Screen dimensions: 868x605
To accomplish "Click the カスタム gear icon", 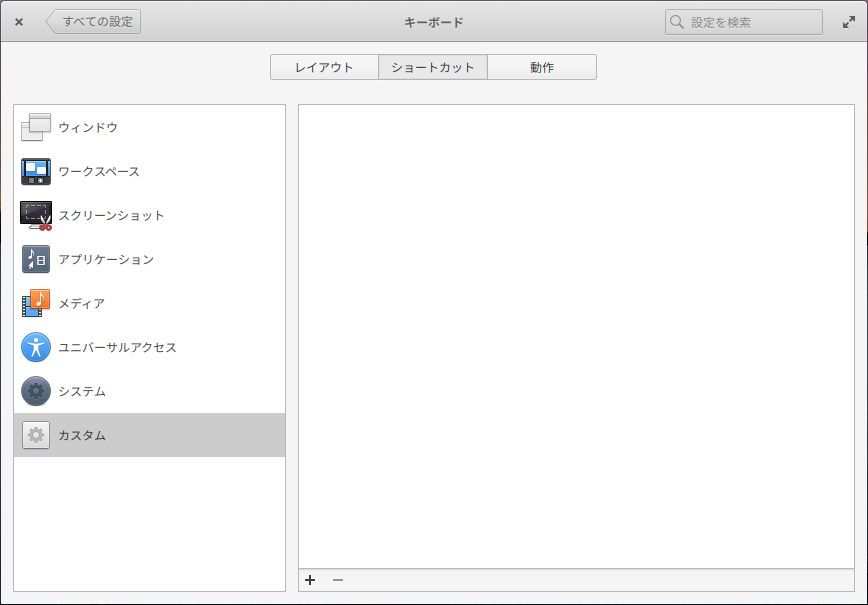I will click(36, 435).
